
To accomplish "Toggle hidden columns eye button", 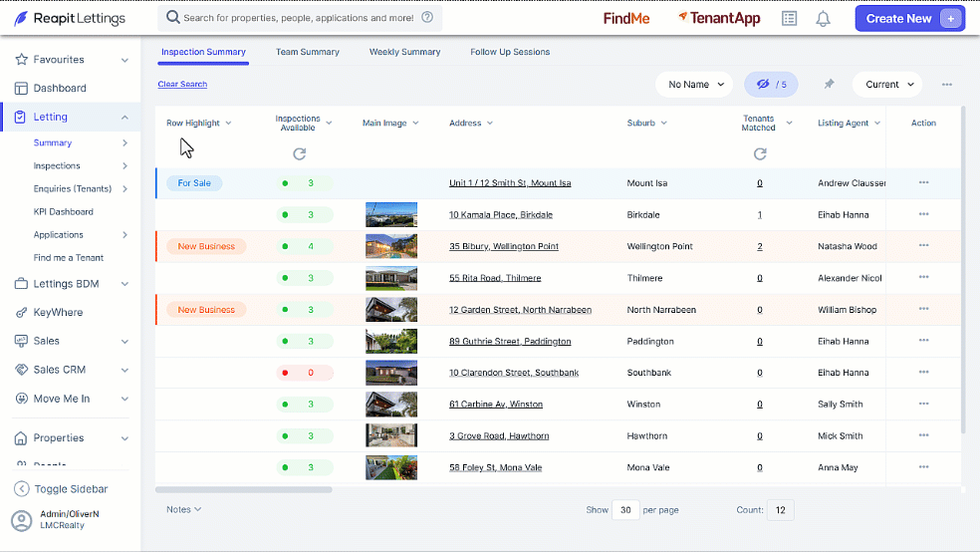I will click(771, 85).
